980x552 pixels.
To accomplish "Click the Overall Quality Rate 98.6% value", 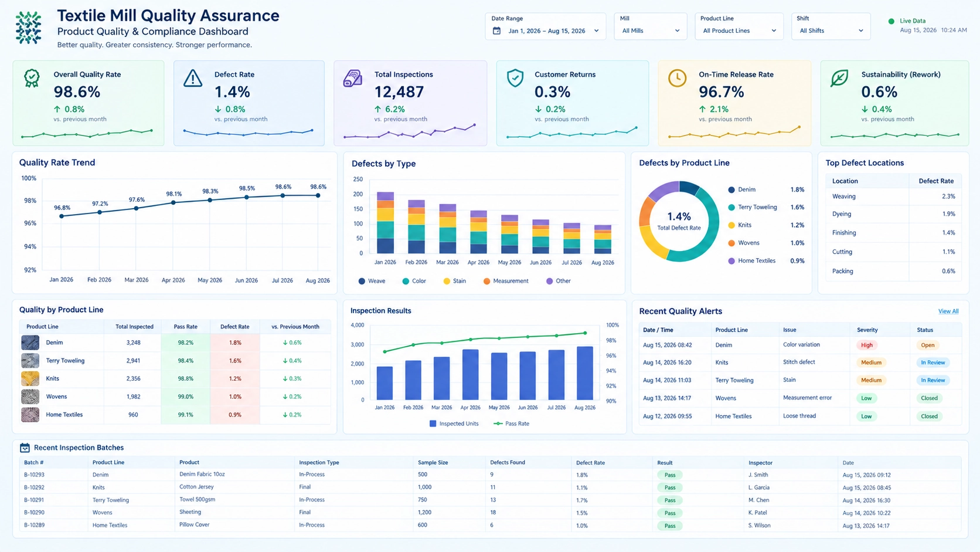I will 77,92.
